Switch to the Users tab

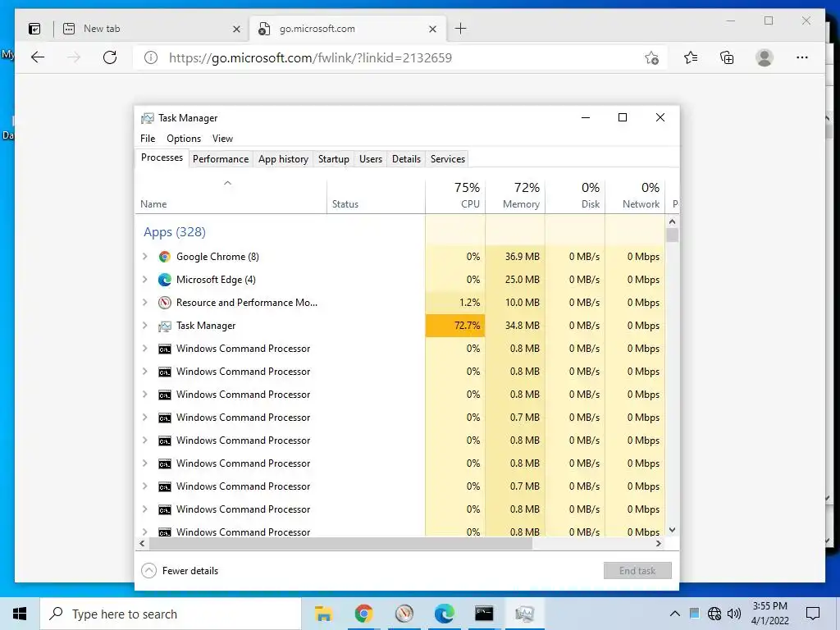371,159
